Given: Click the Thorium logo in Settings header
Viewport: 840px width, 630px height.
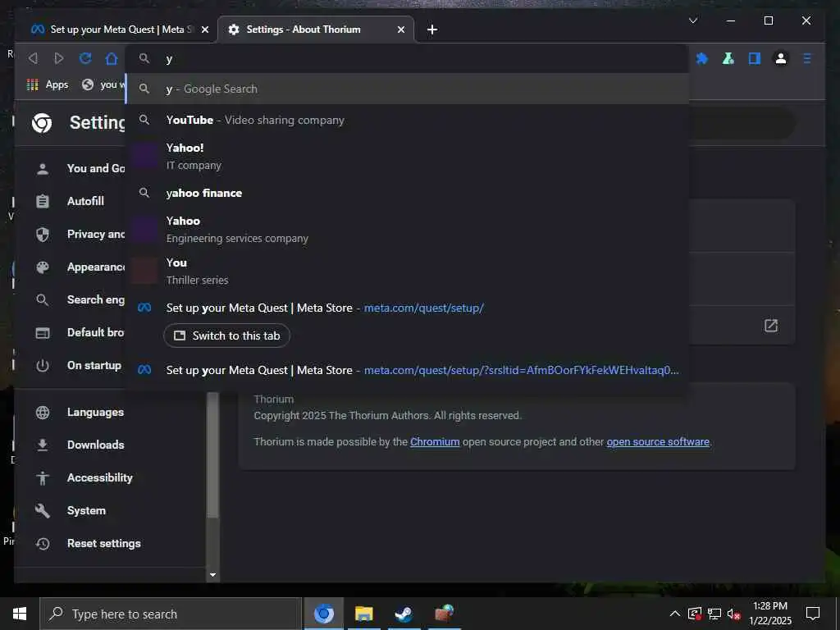Looking at the screenshot, I should [x=42, y=123].
